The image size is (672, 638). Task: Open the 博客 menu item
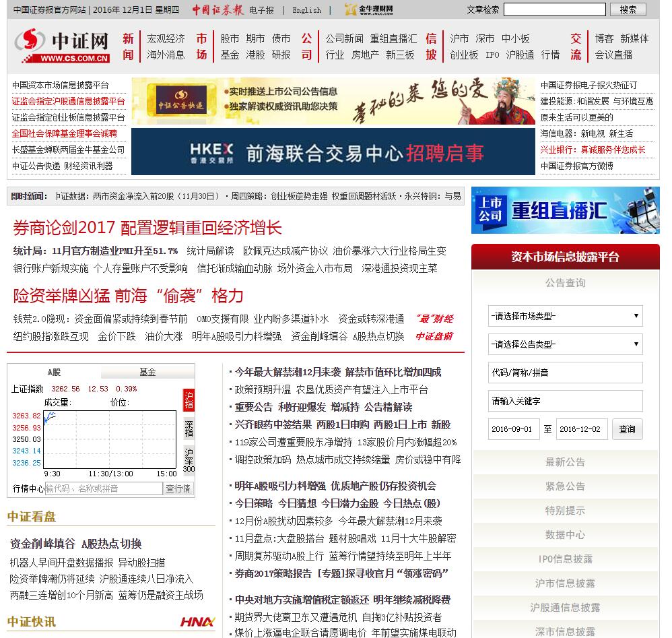coord(604,38)
